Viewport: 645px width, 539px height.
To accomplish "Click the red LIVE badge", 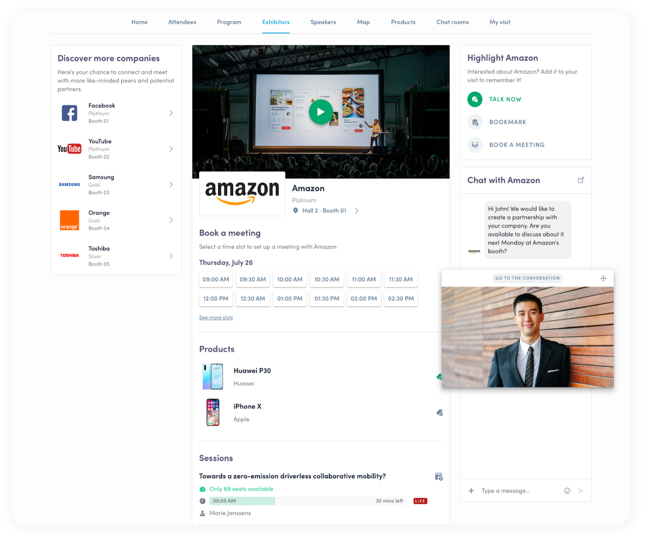I will pyautogui.click(x=420, y=501).
